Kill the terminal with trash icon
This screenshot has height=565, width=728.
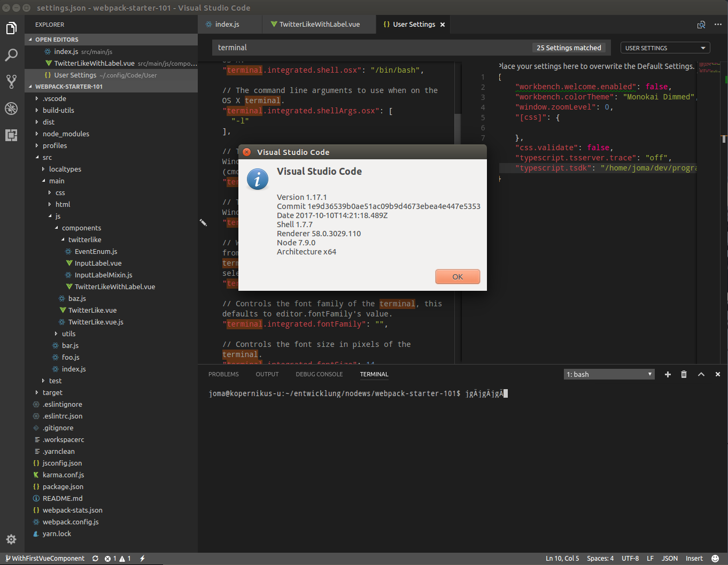[x=684, y=374]
